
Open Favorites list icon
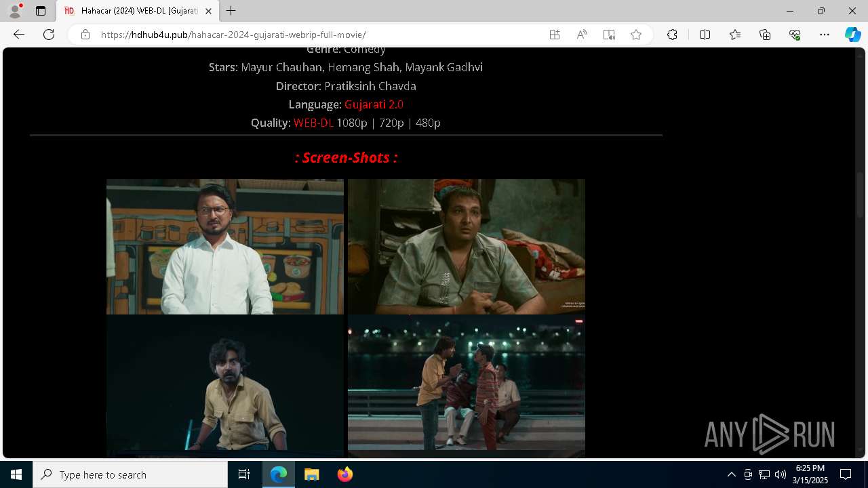pos(735,35)
